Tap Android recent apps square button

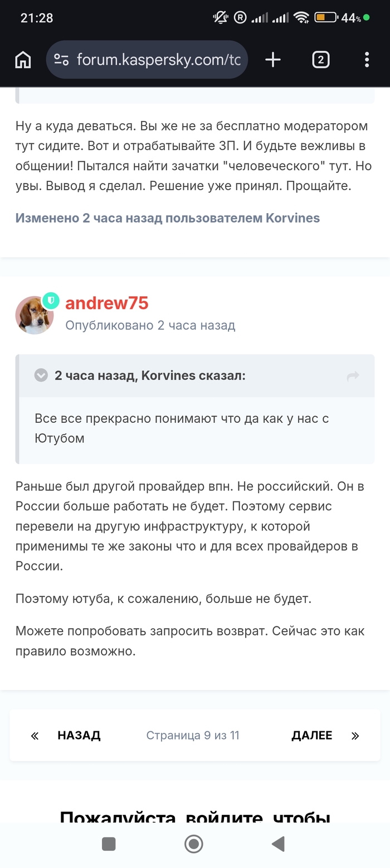109,844
